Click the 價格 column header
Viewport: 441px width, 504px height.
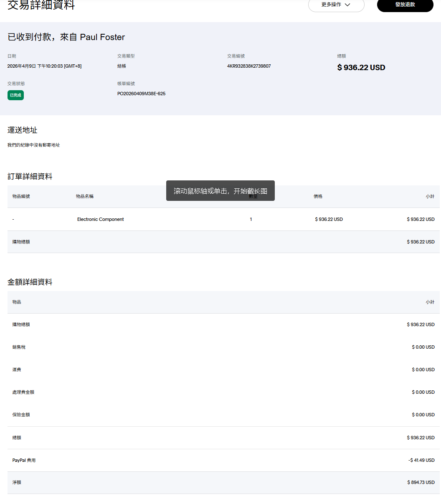(x=318, y=196)
